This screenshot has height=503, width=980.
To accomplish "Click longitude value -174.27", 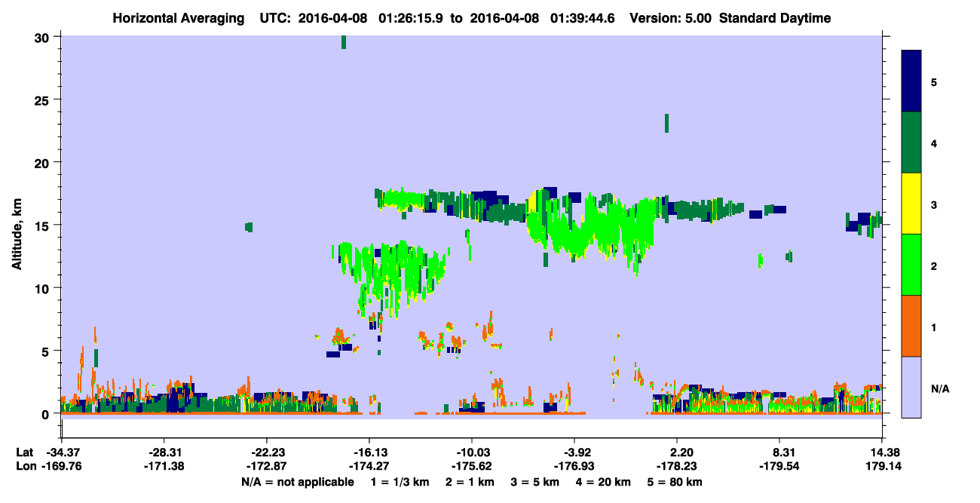I will 369,467.
